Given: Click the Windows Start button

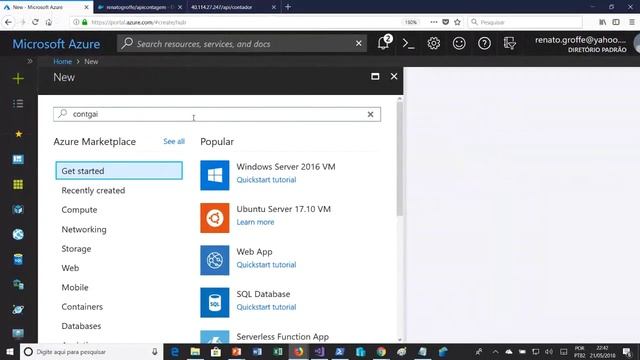Looking at the screenshot, I should [10, 351].
